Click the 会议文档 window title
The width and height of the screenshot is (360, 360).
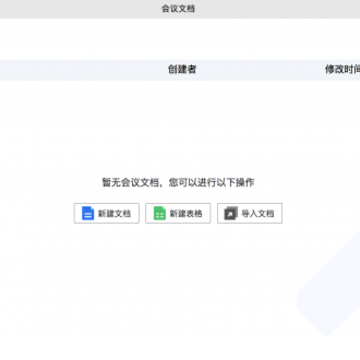click(x=178, y=9)
